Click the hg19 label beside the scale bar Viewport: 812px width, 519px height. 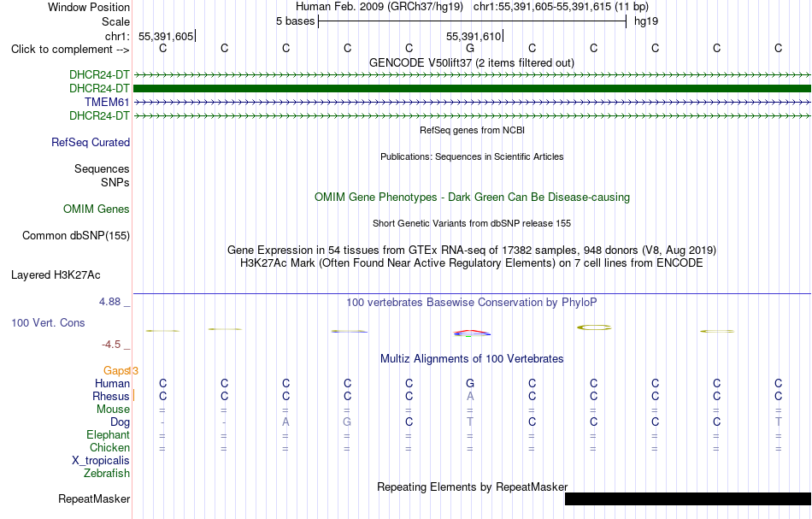646,21
